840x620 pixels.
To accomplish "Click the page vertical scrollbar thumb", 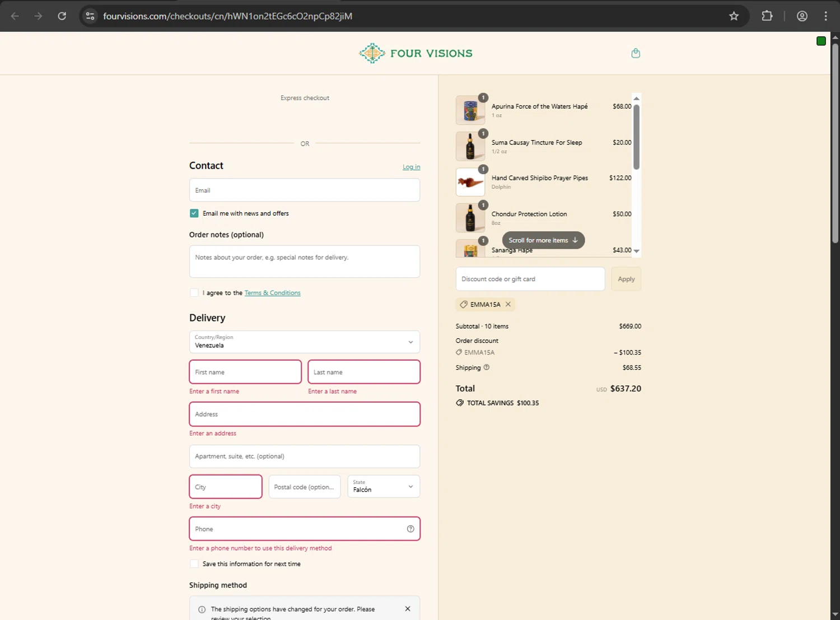I will point(835,143).
